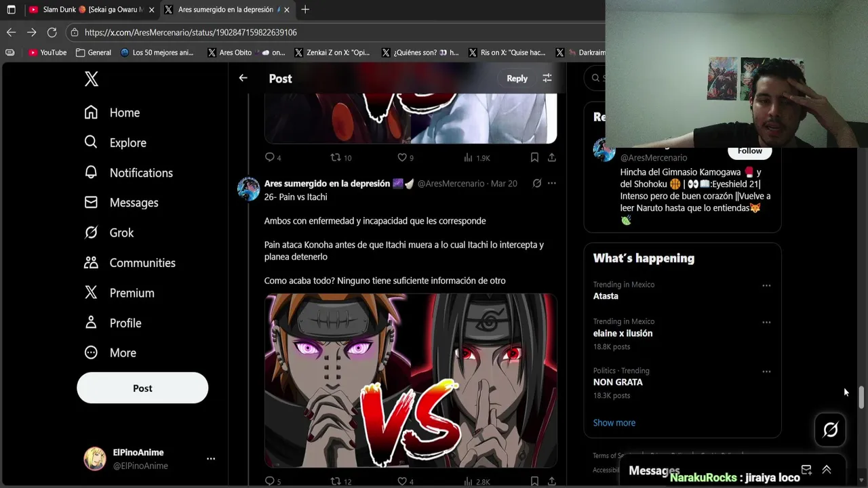Click reply icon with 4 replies
868x488 pixels.
[273, 157]
